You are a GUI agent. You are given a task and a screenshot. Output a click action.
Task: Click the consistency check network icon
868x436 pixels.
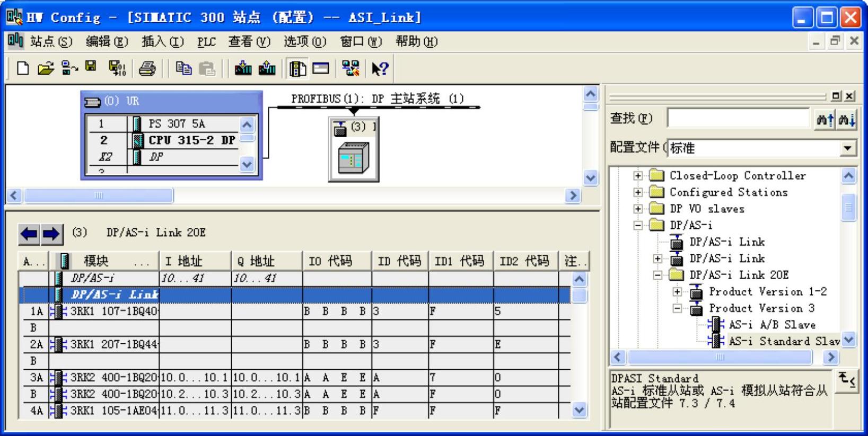(350, 68)
